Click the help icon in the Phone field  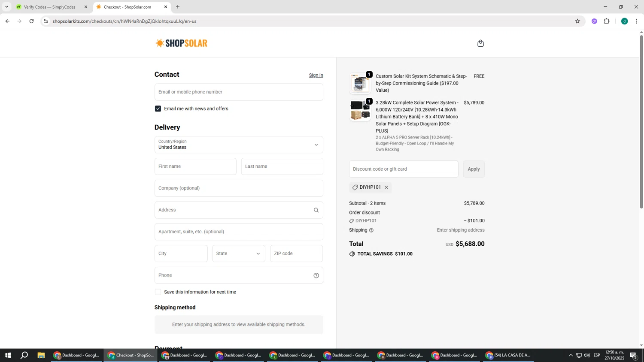point(316,275)
